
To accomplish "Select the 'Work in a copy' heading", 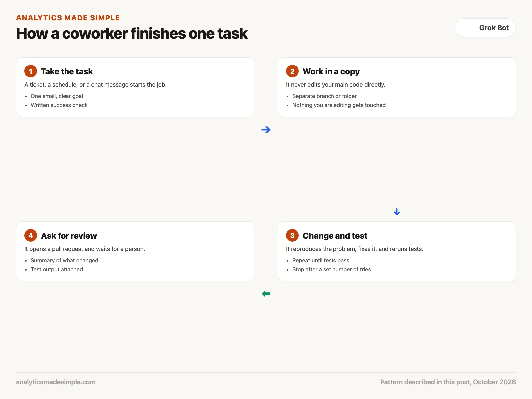I will (331, 71).
